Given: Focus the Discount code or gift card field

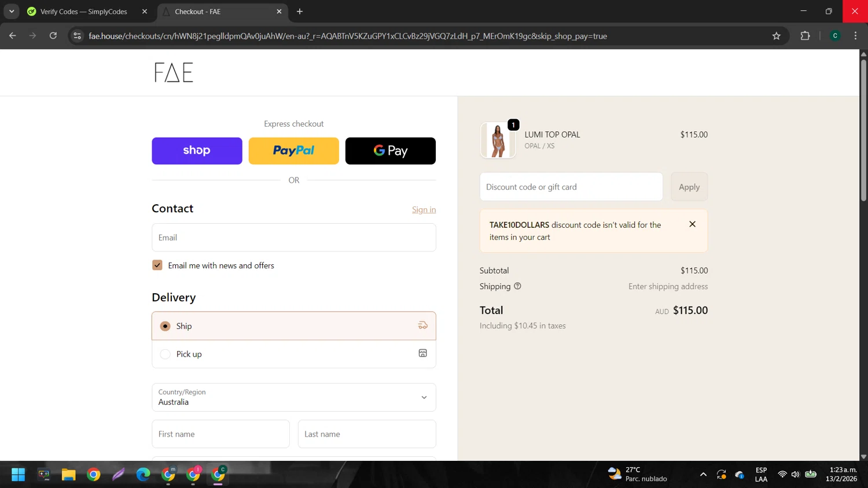Looking at the screenshot, I should point(571,187).
